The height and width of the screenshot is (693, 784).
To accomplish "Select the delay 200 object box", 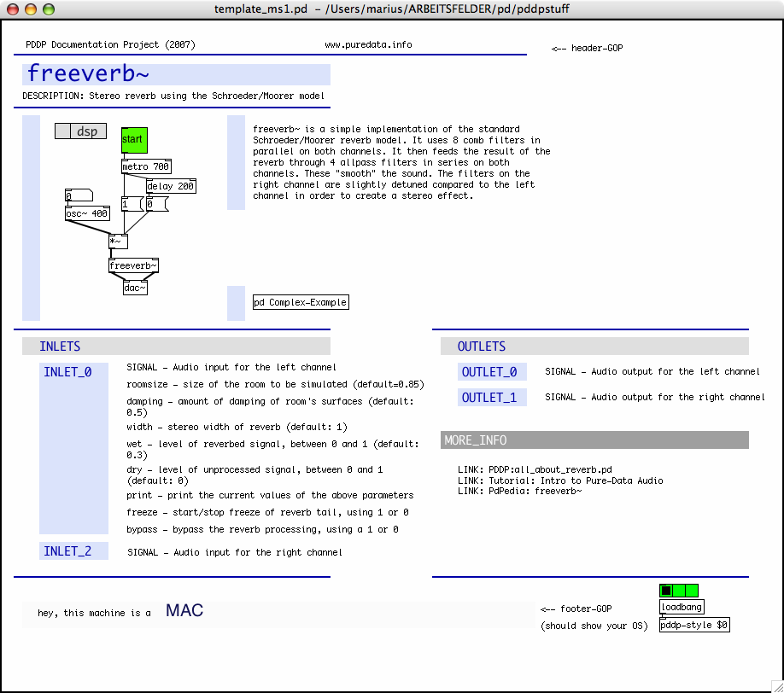I will coord(171,186).
